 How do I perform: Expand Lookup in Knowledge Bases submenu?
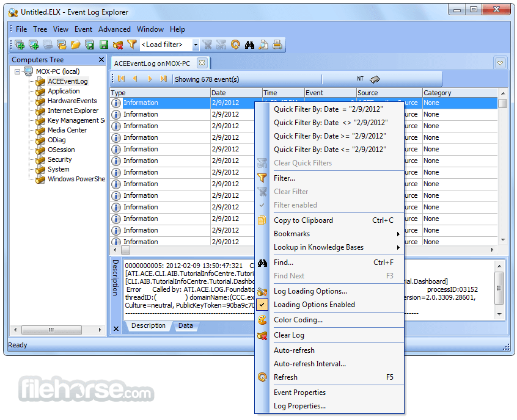tap(398, 247)
